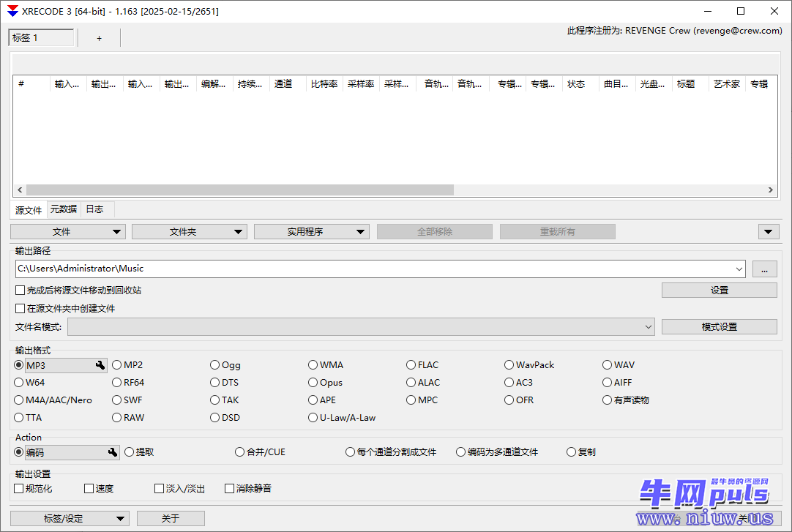
Task: Click the 重载所有 button
Action: [558, 232]
